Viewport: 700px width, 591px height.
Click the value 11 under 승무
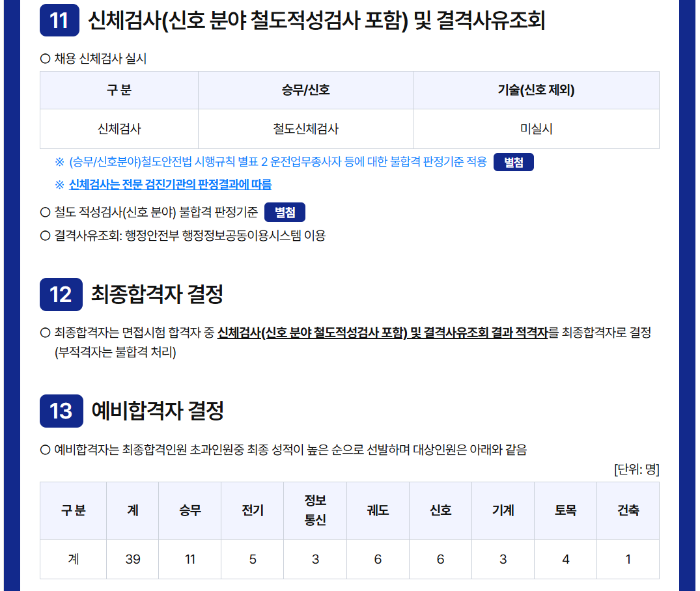tap(189, 559)
